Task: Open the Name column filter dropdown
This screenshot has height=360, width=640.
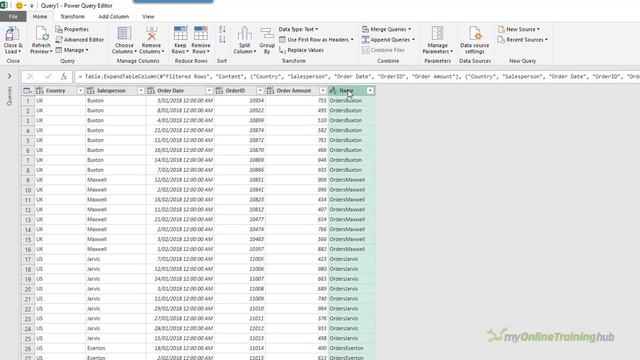Action: click(370, 91)
